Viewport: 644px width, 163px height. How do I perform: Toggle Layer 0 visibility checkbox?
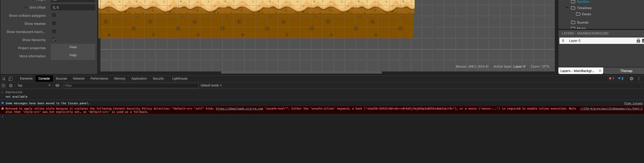[x=643, y=41]
